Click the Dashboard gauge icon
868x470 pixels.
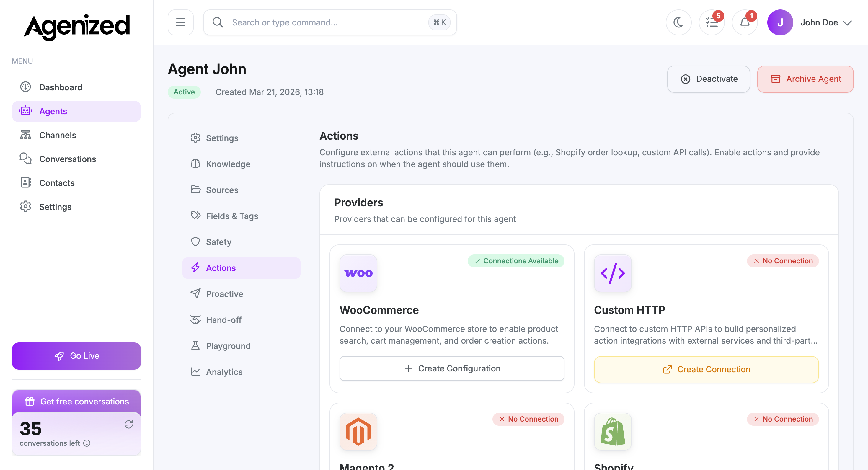pyautogui.click(x=26, y=87)
